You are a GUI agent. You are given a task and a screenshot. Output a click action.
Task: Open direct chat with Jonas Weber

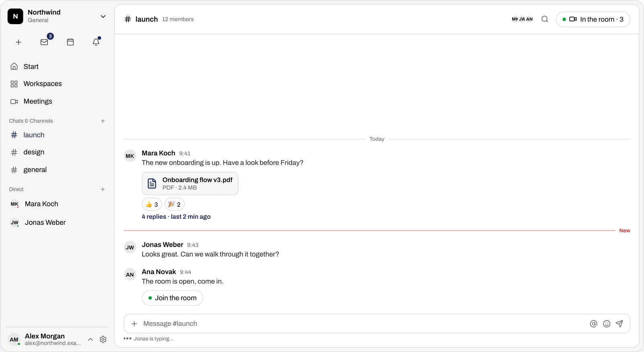(56, 222)
